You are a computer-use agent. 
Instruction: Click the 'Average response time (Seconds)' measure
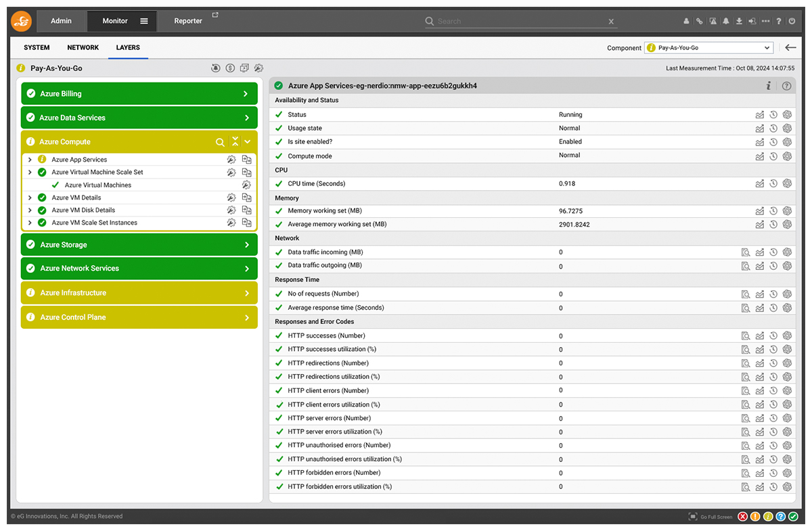(336, 308)
